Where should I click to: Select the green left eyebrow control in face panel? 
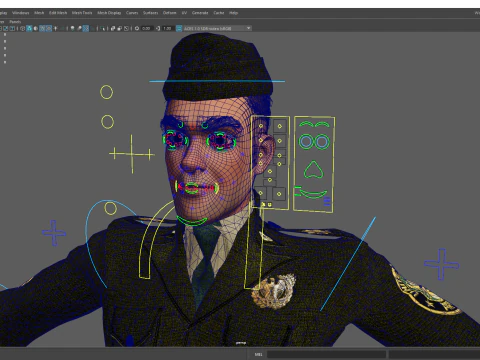coord(306,124)
